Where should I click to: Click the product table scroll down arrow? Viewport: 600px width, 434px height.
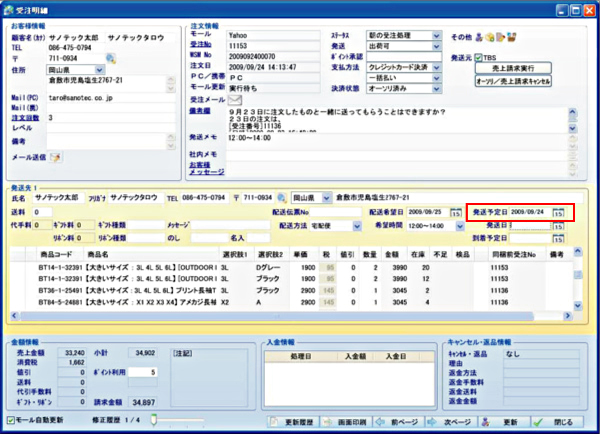click(578, 305)
